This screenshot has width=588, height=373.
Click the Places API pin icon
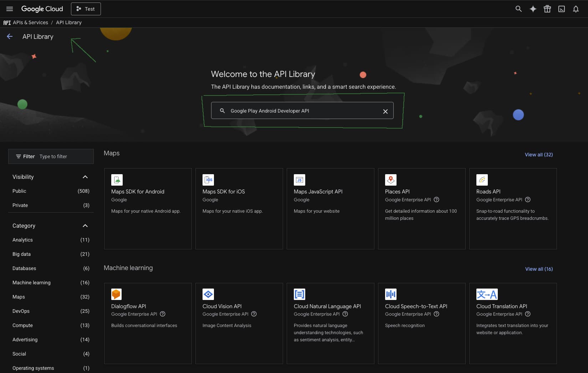tap(391, 180)
